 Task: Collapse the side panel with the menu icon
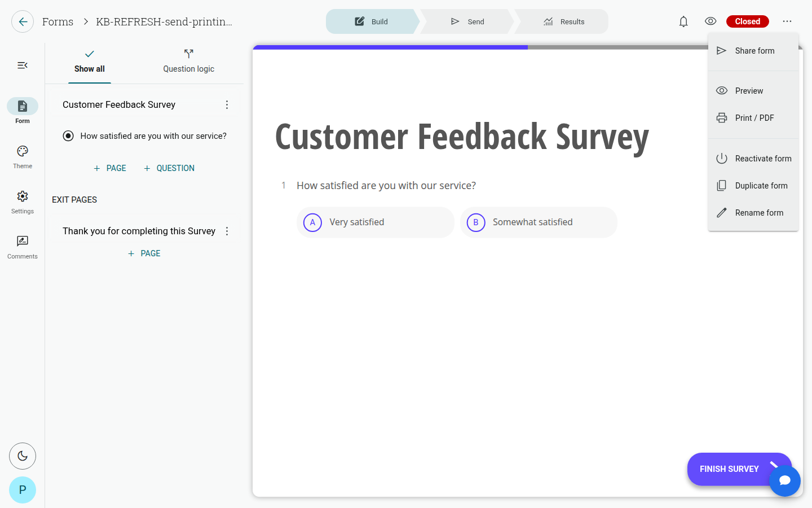pyautogui.click(x=23, y=65)
